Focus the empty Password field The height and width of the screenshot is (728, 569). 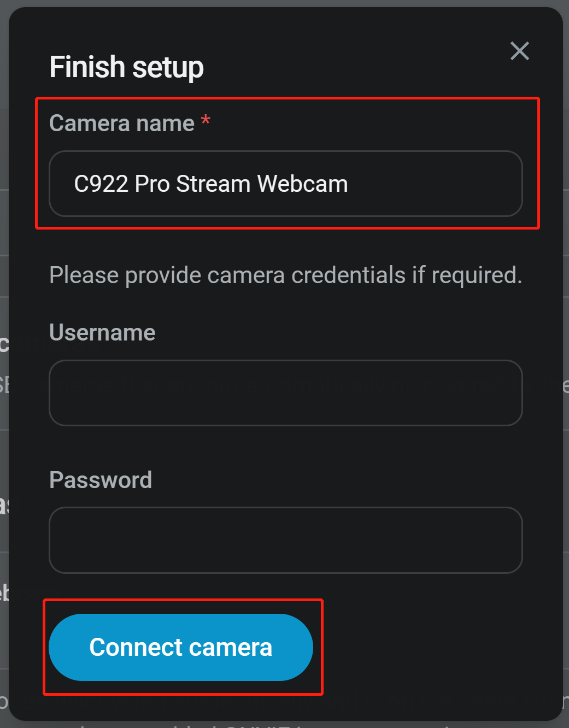coord(286,540)
